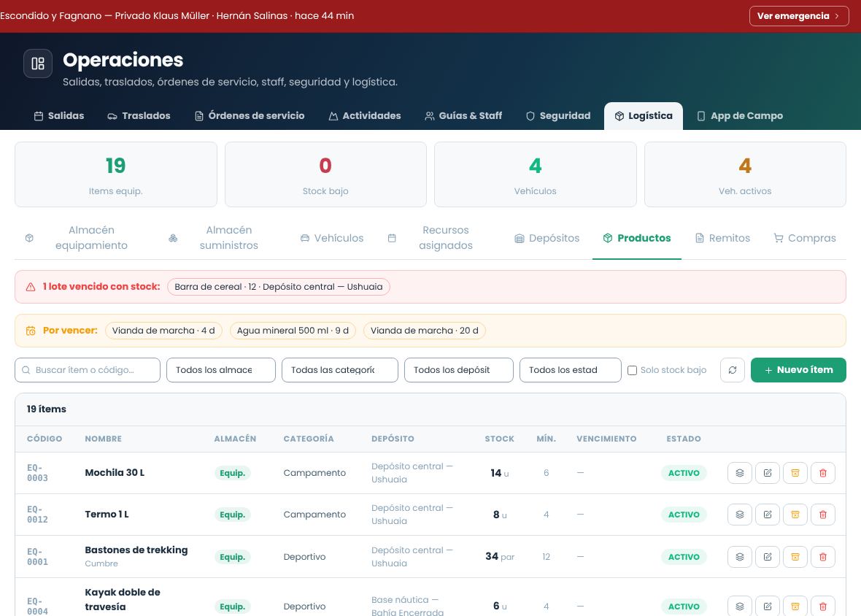Select the Productos subtab
This screenshot has height=616, width=861.
(x=637, y=238)
